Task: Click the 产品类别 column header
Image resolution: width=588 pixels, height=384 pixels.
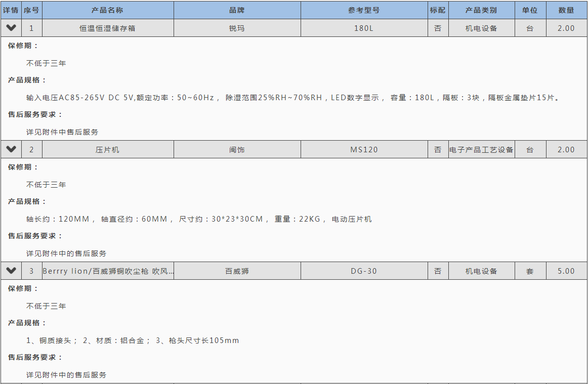Action: tap(481, 10)
